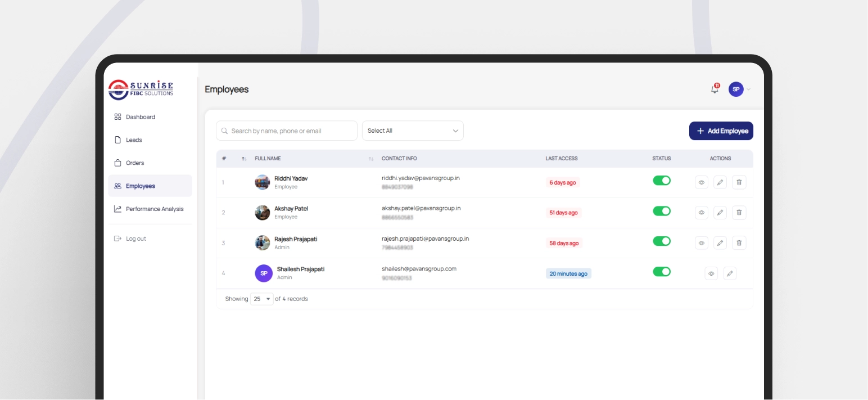
Task: Delete Riddhi Yadav with trash icon
Action: [739, 182]
